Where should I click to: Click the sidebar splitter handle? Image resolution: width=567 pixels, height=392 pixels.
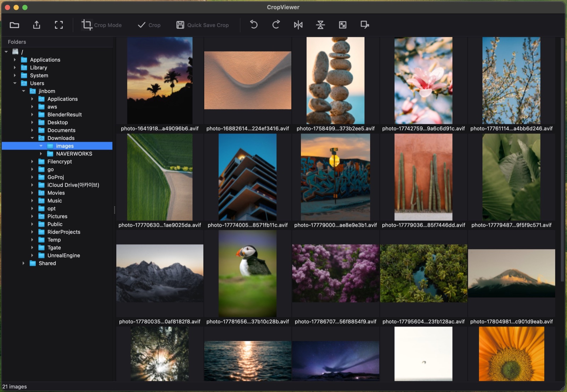pos(114,210)
